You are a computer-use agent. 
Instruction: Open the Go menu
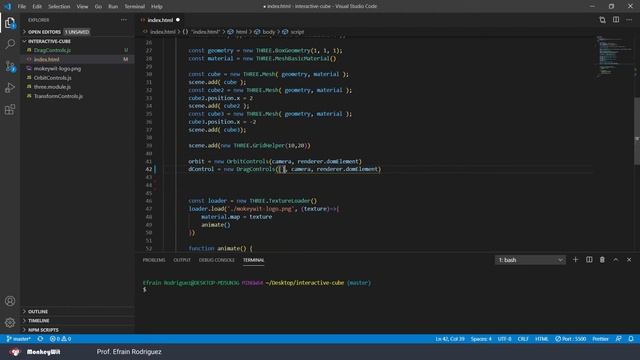[x=98, y=7]
